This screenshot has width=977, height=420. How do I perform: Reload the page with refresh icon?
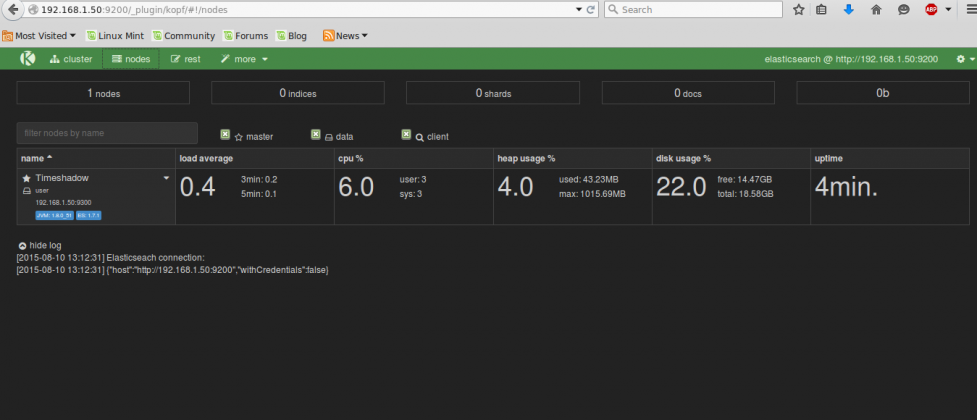591,9
